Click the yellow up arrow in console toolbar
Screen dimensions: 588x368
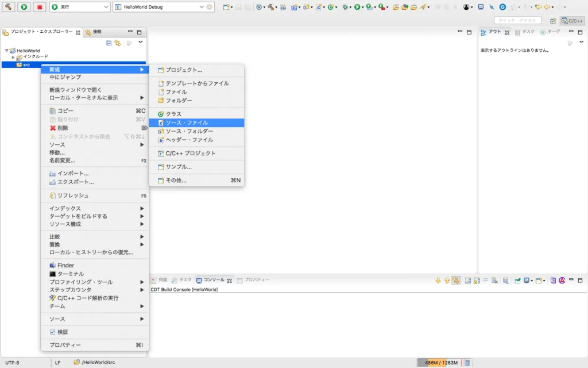tap(447, 281)
